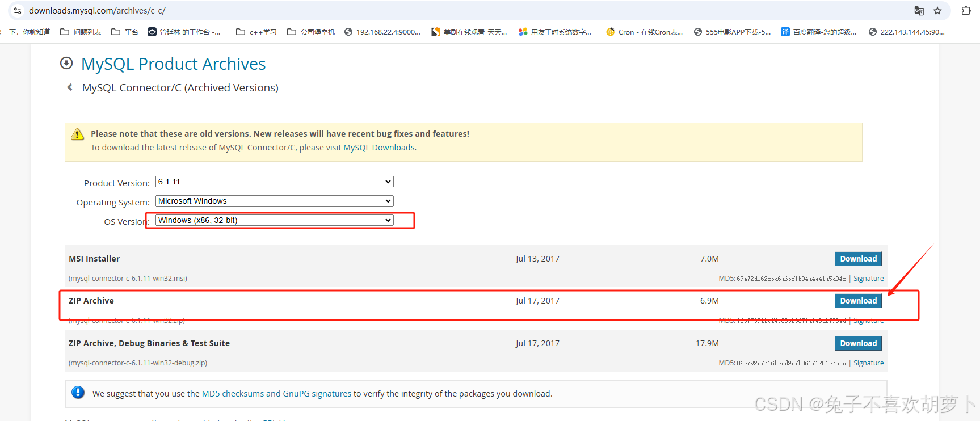The height and width of the screenshot is (421, 980).
Task: Click the 7.0M file size value
Action: click(x=709, y=259)
